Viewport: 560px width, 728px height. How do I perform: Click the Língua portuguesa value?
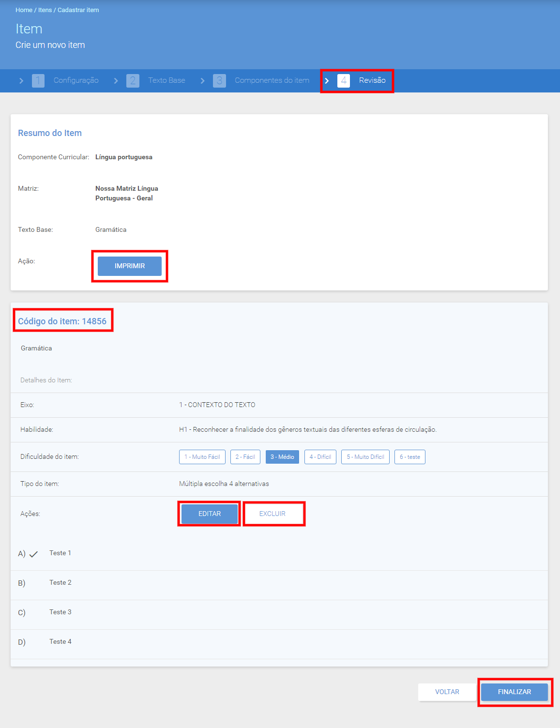[124, 157]
